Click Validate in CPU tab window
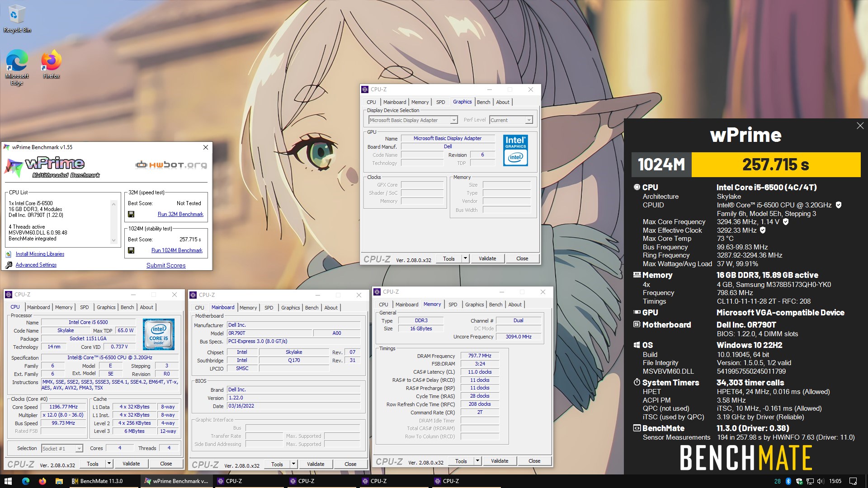Viewport: 868px width, 488px height. point(131,464)
